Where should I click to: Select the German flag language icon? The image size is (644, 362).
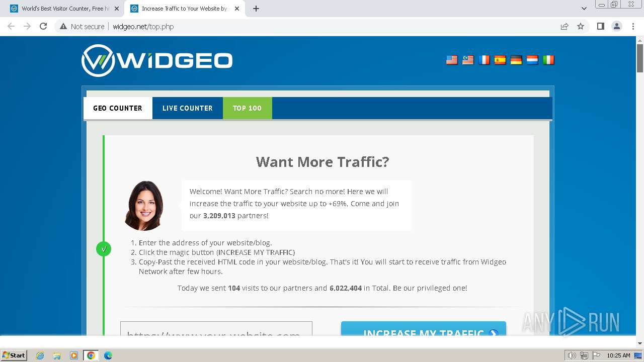point(516,60)
